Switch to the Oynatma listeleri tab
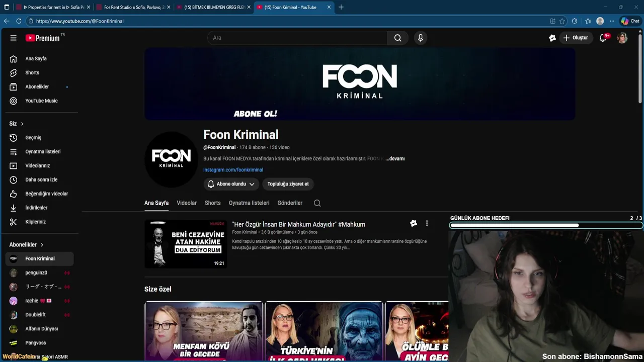Screen dimensions: 644x362 coord(249,203)
